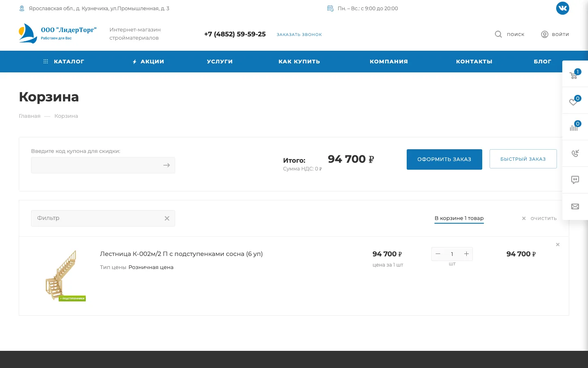Open the Акции menu item
Viewport: 588px width, 368px height.
pos(148,61)
